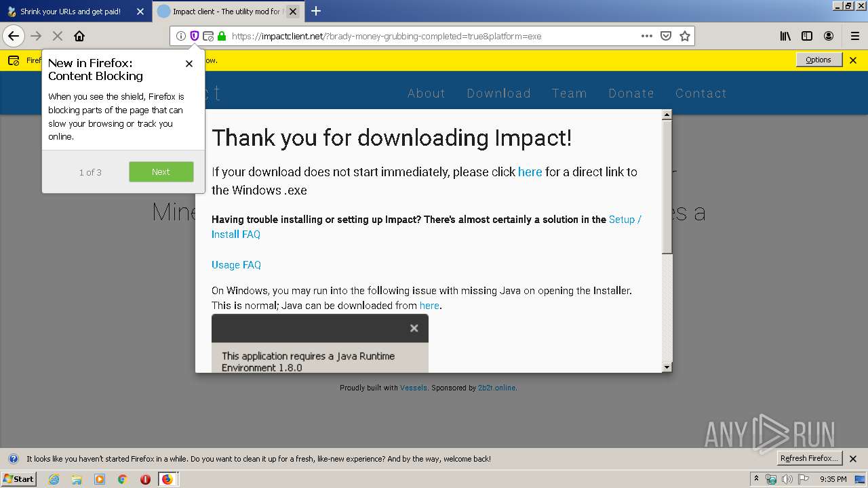Click the green padlock connection icon
Image resolution: width=868 pixels, height=488 pixels.
pyautogui.click(x=222, y=36)
